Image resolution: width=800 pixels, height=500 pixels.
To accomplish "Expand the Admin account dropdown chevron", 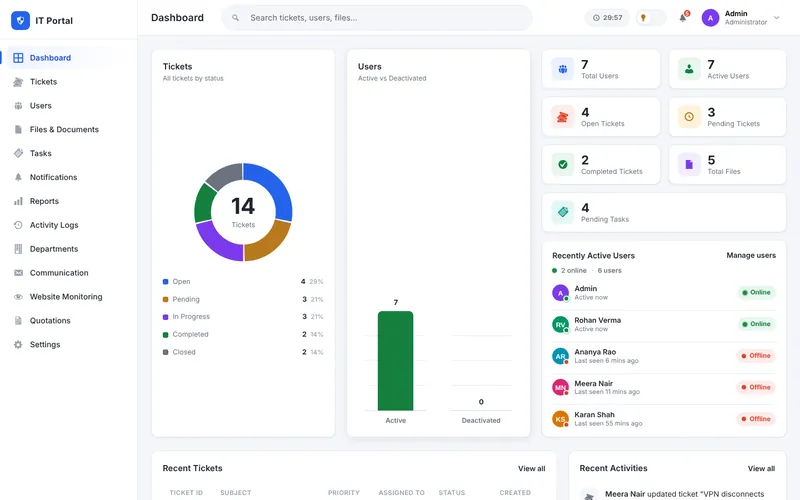I will click(x=777, y=18).
